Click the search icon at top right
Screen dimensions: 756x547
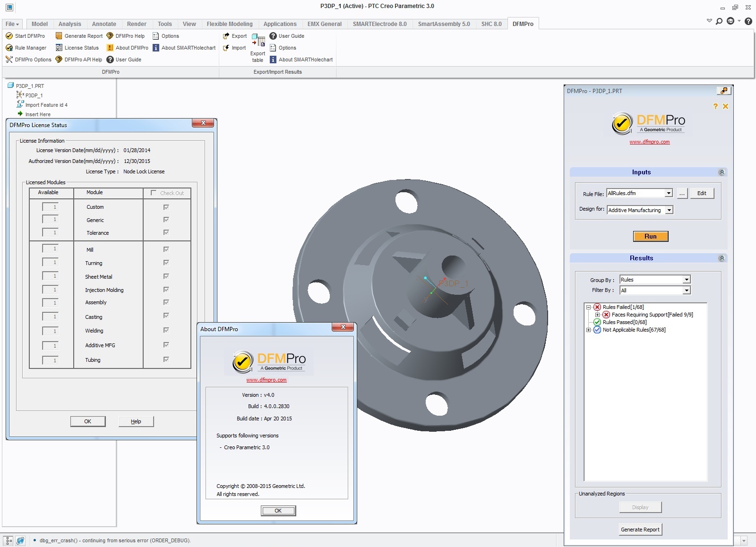[x=719, y=21]
